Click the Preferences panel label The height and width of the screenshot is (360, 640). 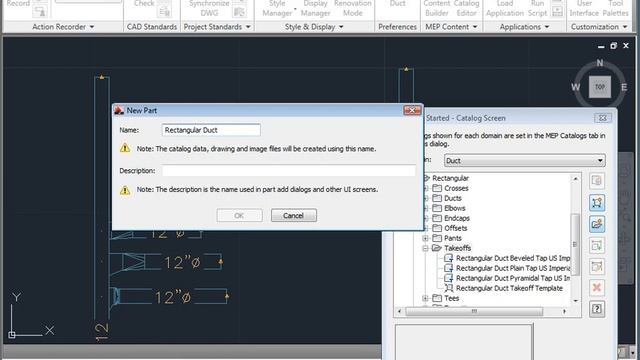pyautogui.click(x=397, y=27)
